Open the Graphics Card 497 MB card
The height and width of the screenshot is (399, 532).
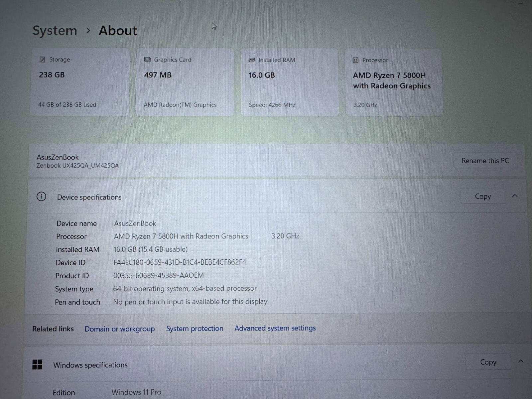[185, 82]
